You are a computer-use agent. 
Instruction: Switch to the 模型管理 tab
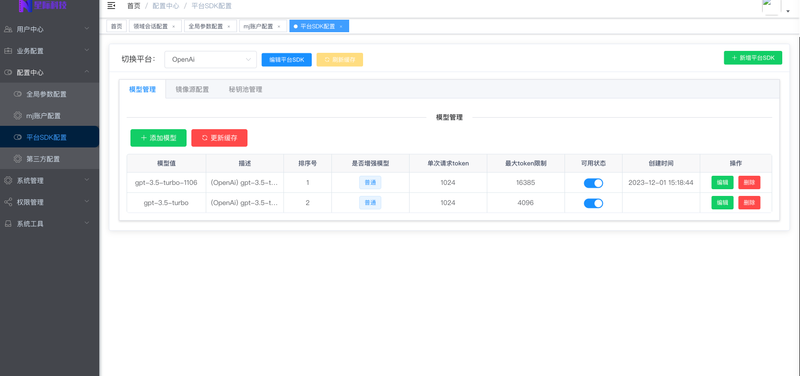click(x=142, y=89)
